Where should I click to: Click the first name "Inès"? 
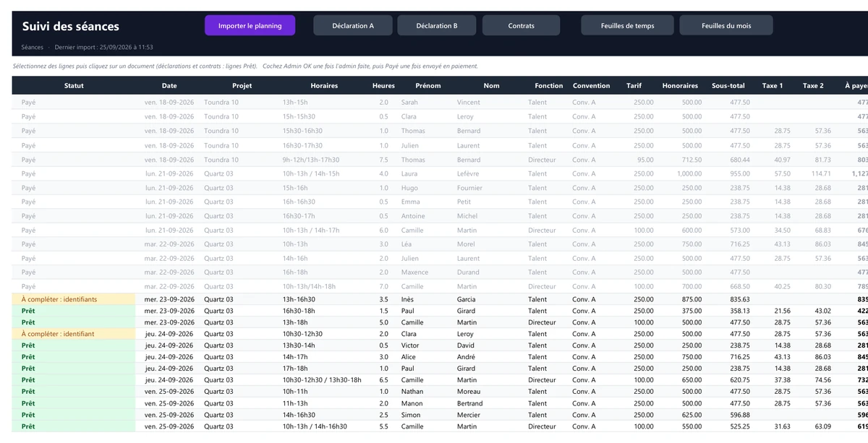[x=409, y=299]
